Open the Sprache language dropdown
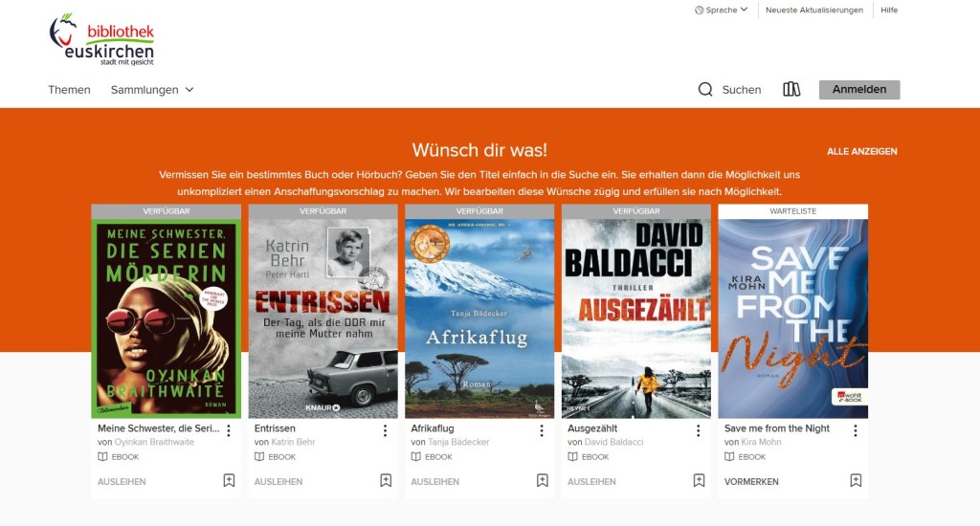This screenshot has width=980, height=526. [722, 11]
